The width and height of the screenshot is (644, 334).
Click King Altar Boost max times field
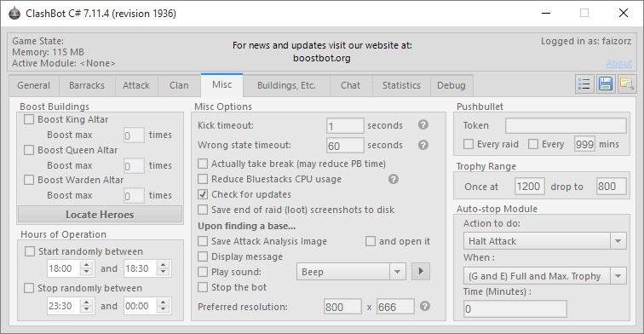click(x=134, y=135)
